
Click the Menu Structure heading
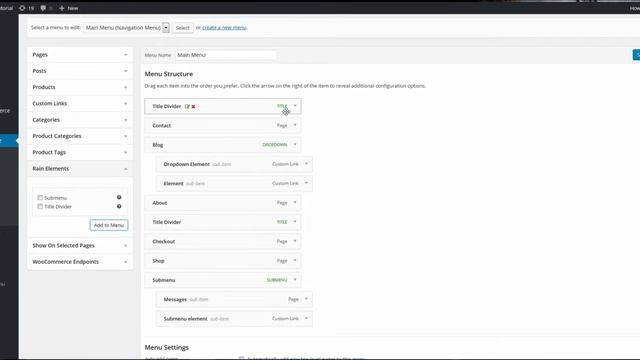tap(169, 74)
